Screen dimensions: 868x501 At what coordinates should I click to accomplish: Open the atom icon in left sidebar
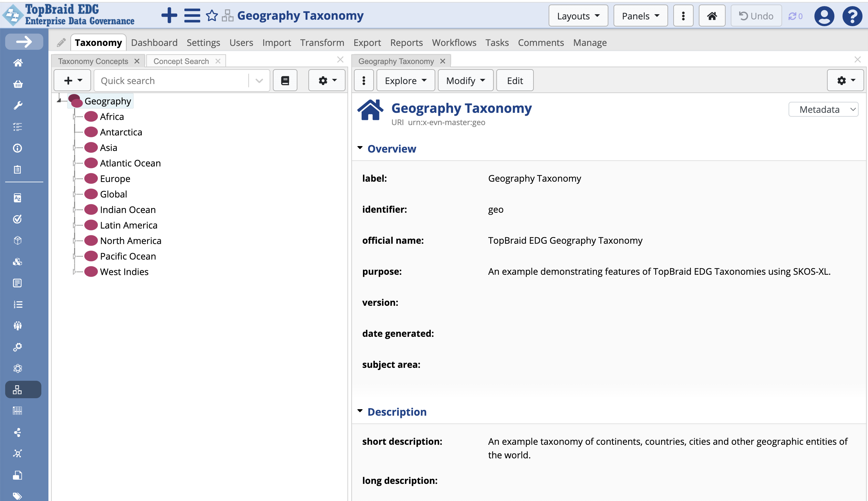tap(17, 368)
